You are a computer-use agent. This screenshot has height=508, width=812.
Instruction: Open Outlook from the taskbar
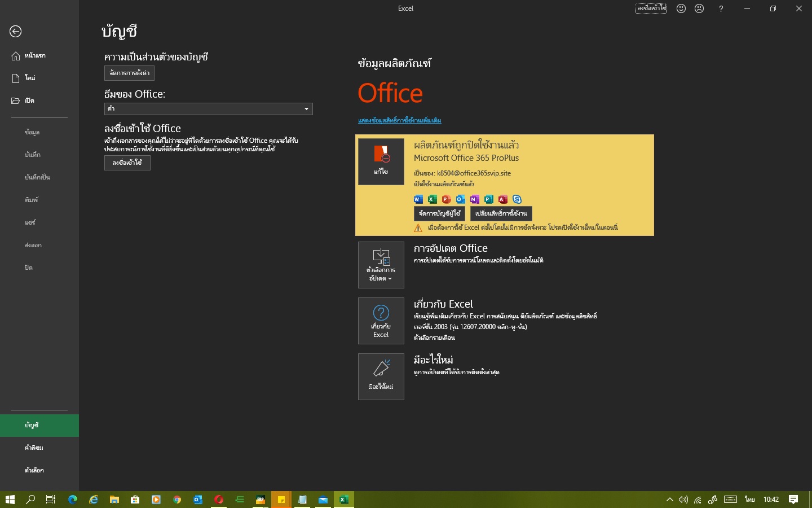click(198, 500)
